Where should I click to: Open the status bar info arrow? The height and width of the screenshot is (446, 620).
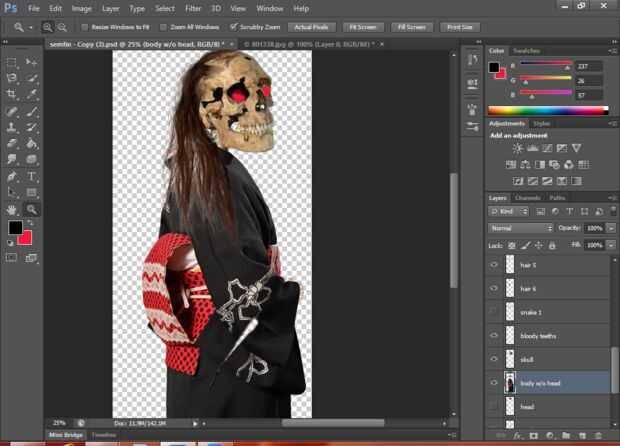click(195, 423)
